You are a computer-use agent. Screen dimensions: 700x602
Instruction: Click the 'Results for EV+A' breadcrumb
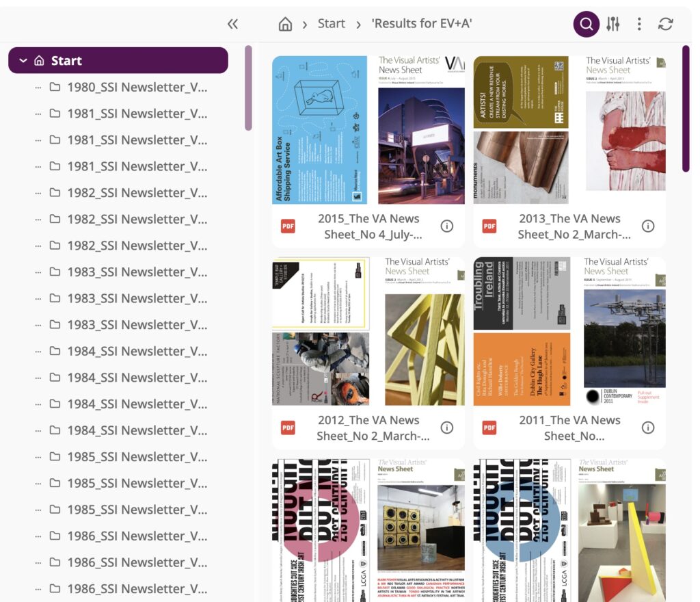(x=422, y=24)
